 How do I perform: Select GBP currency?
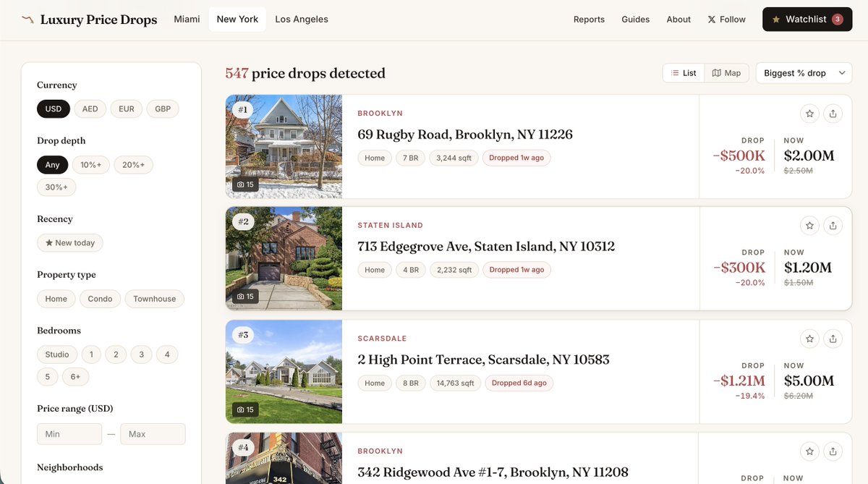point(163,109)
